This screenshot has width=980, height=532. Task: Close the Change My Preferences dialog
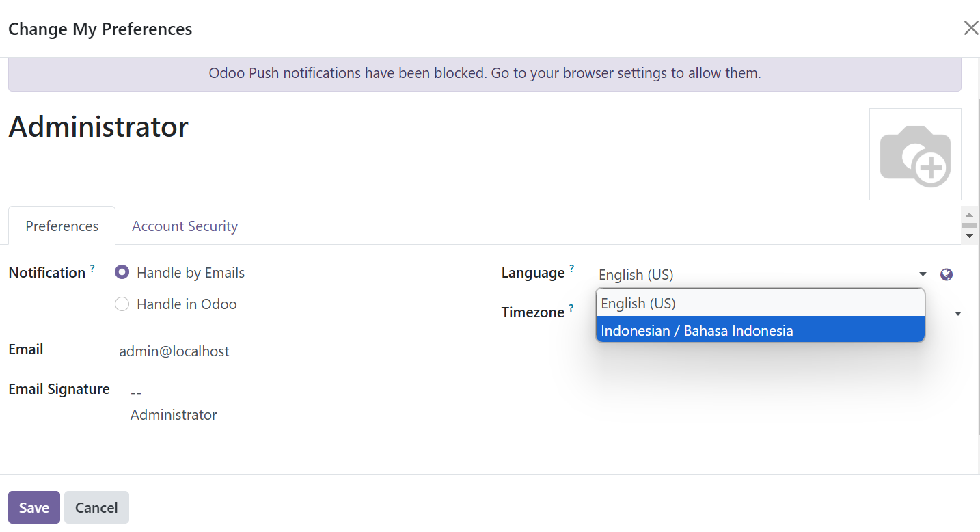(x=970, y=28)
